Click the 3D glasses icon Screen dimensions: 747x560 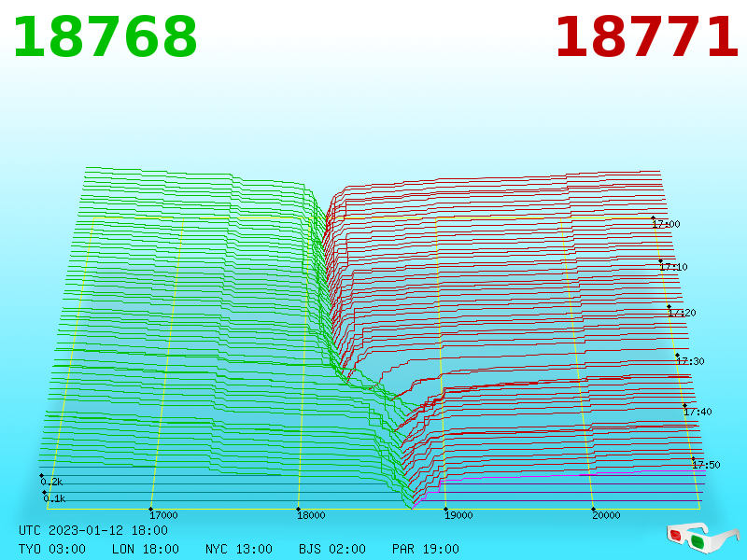point(702,539)
